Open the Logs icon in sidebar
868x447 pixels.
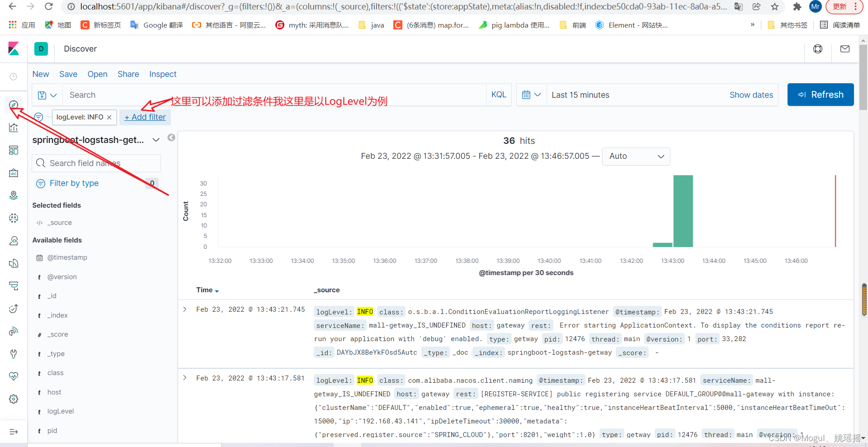14,263
